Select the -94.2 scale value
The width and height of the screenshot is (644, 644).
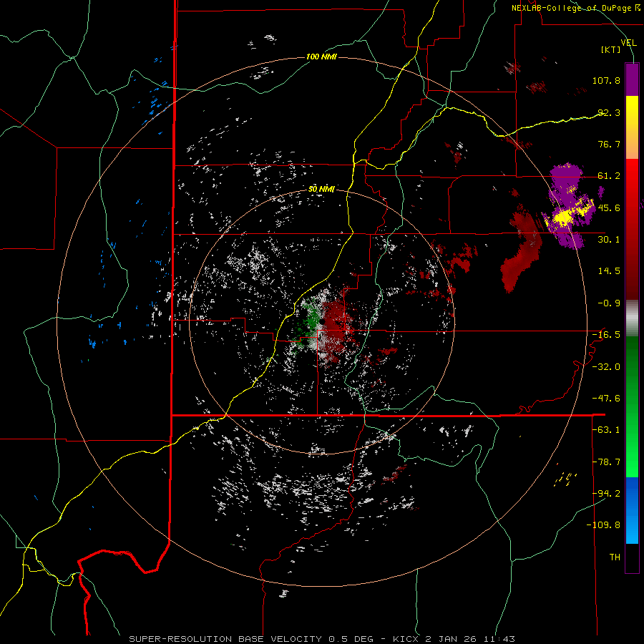[606, 494]
